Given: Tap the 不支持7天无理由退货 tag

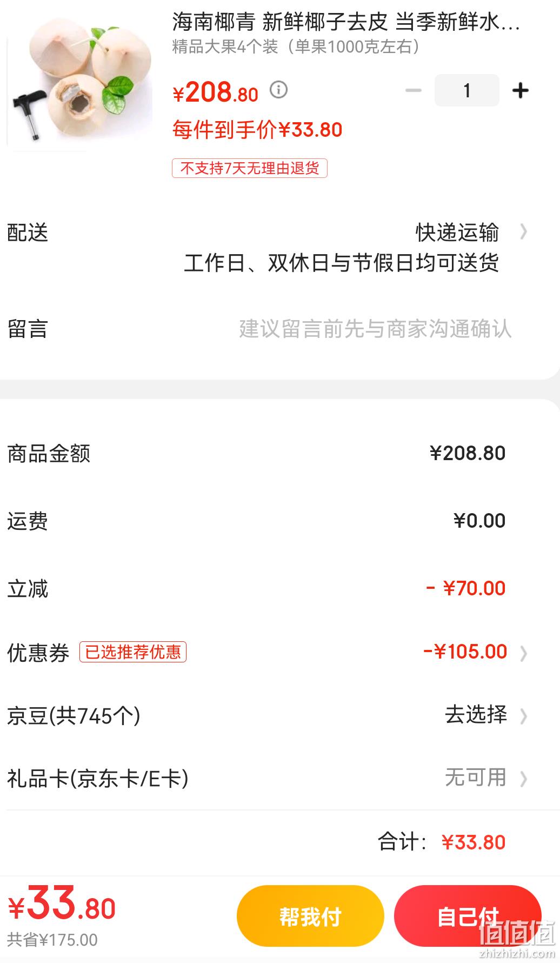Looking at the screenshot, I should 250,168.
